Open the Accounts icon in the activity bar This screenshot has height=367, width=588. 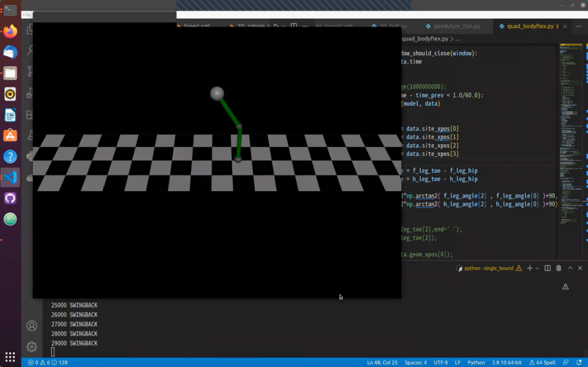click(x=32, y=326)
